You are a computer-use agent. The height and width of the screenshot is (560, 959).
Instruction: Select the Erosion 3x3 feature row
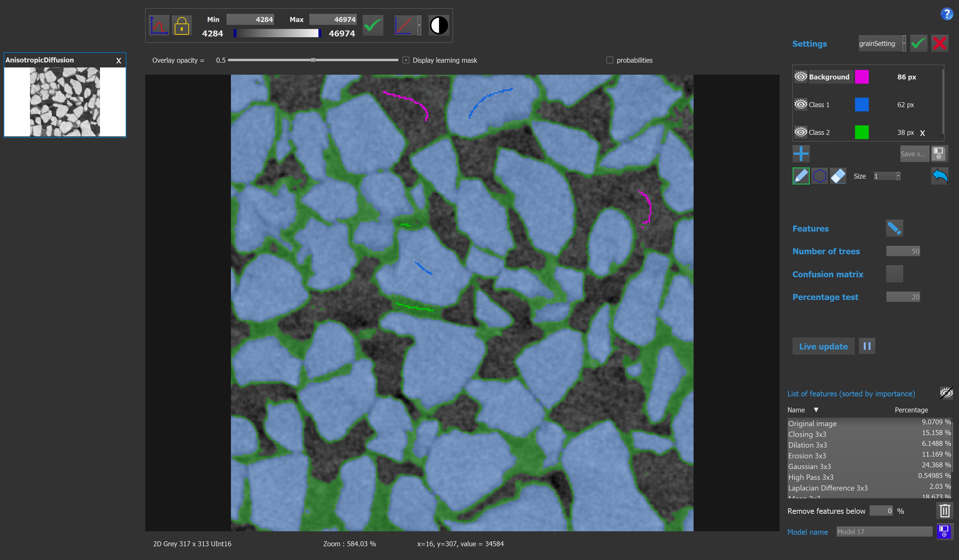pos(870,455)
